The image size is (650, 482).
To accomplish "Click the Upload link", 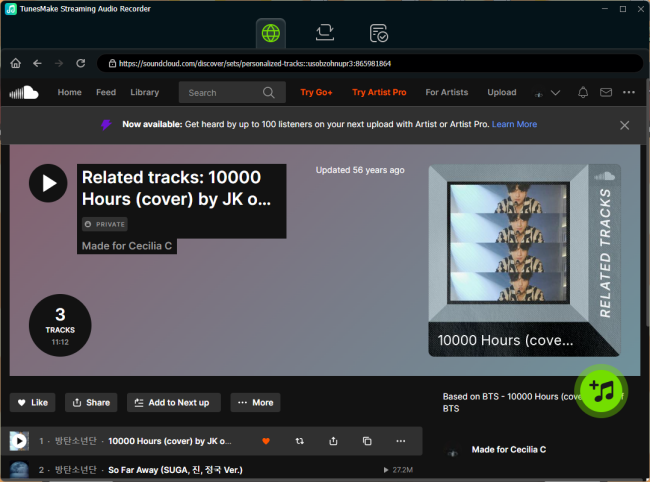I will (502, 92).
